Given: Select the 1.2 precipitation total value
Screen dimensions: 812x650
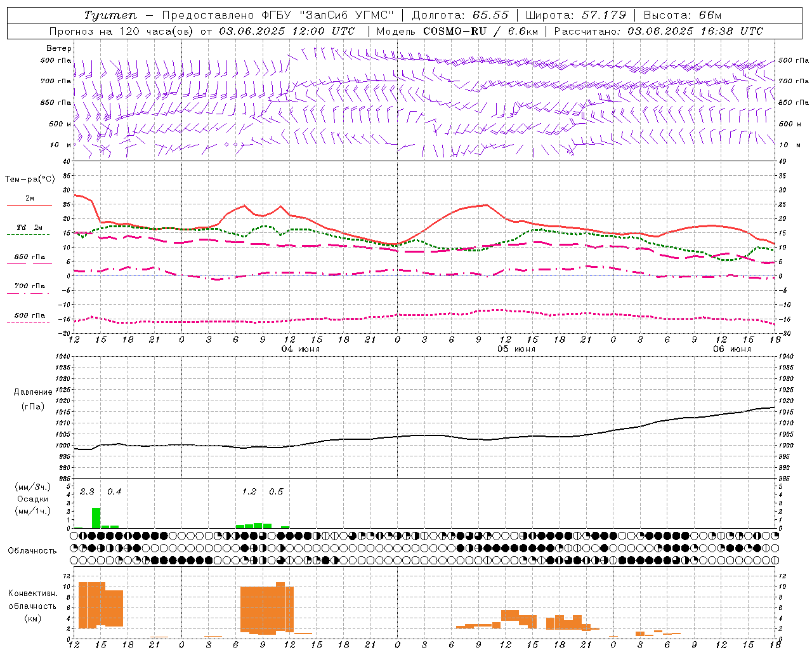Looking at the screenshot, I should (x=249, y=491).
